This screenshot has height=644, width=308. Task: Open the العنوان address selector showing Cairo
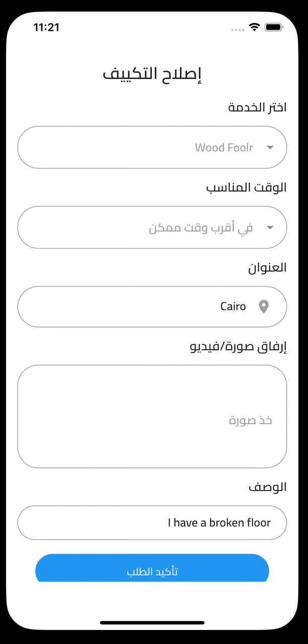(152, 307)
